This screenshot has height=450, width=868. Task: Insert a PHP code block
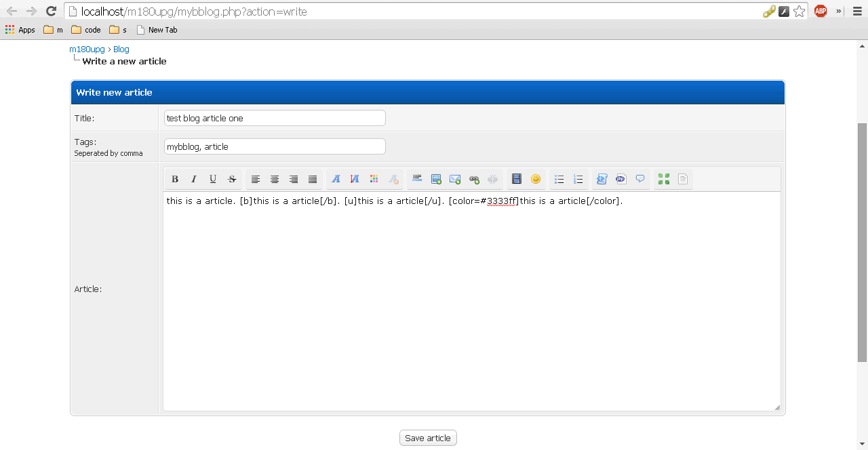[620, 179]
